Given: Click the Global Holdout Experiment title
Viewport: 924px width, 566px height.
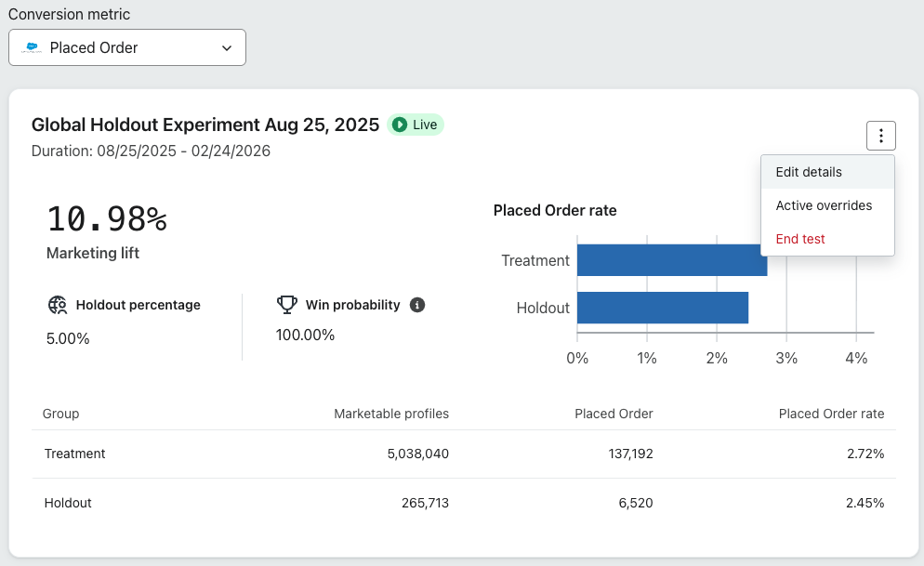Looking at the screenshot, I should click(x=205, y=125).
